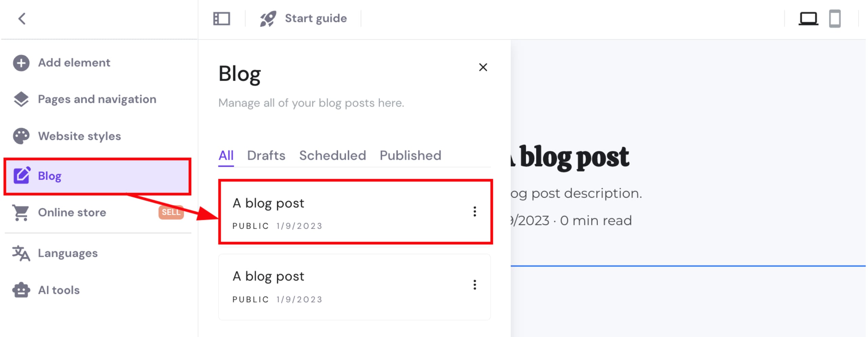868x337 pixels.
Task: Open Pages and navigation layers icon
Action: tap(21, 99)
